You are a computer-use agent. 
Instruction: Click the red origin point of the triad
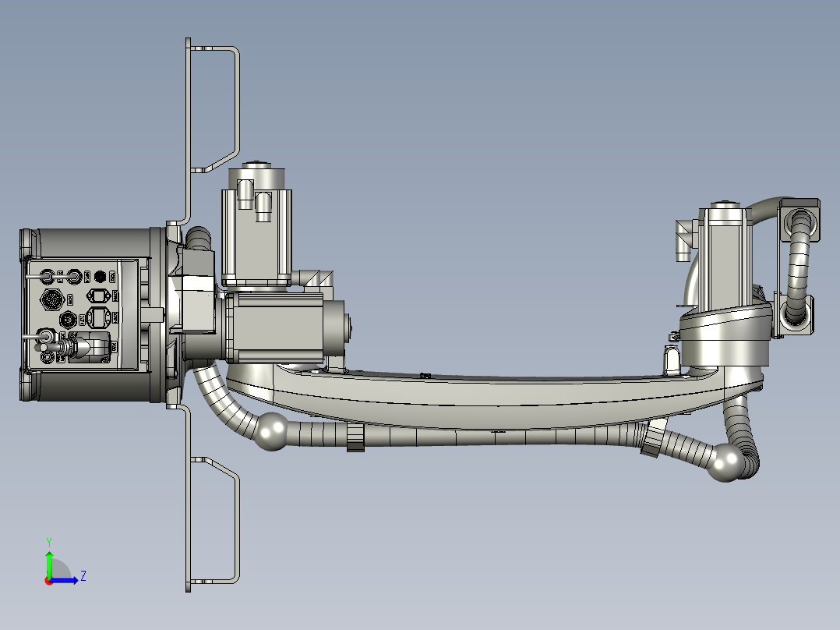48,582
